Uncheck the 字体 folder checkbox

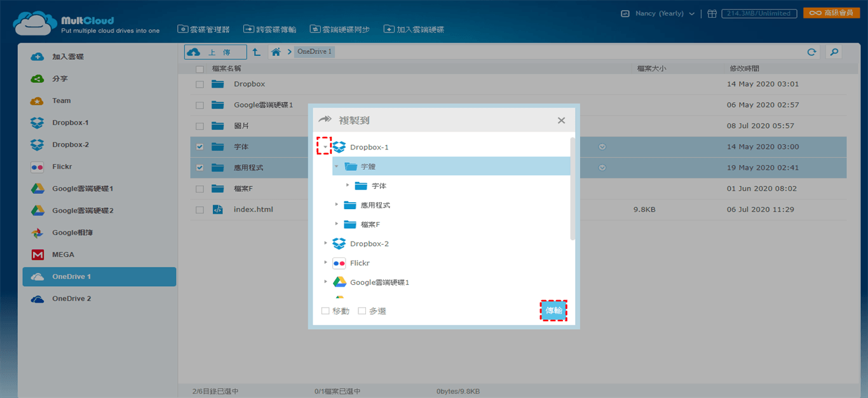(x=200, y=147)
